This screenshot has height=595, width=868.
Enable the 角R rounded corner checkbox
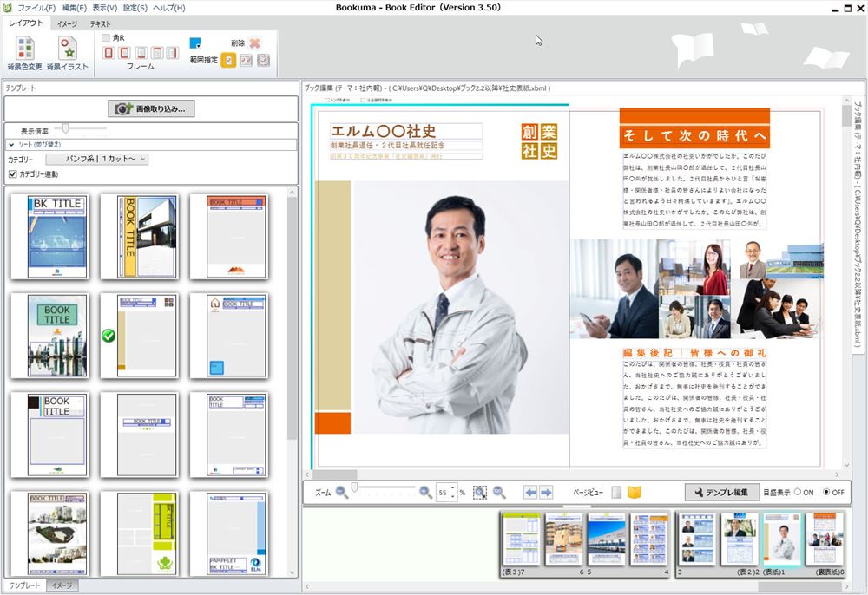pyautogui.click(x=106, y=38)
